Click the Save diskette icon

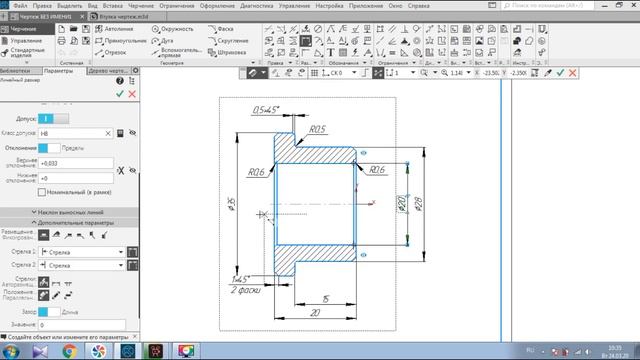pos(86,29)
